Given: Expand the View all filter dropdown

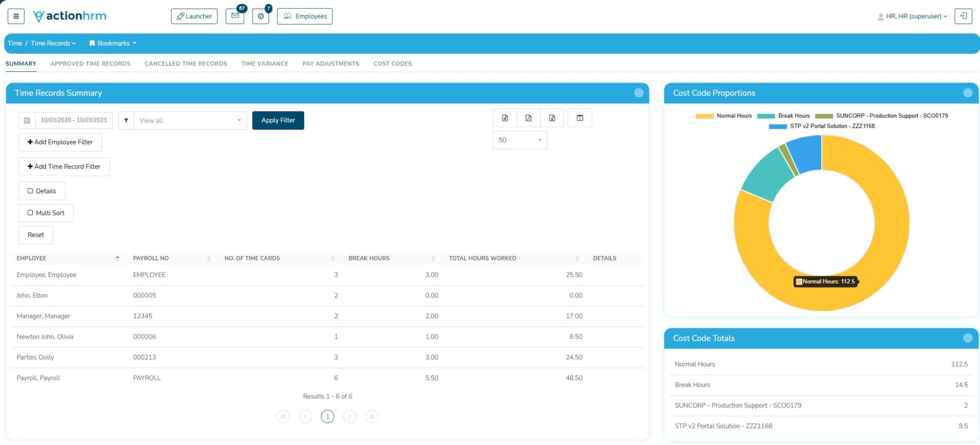Looking at the screenshot, I should point(190,121).
